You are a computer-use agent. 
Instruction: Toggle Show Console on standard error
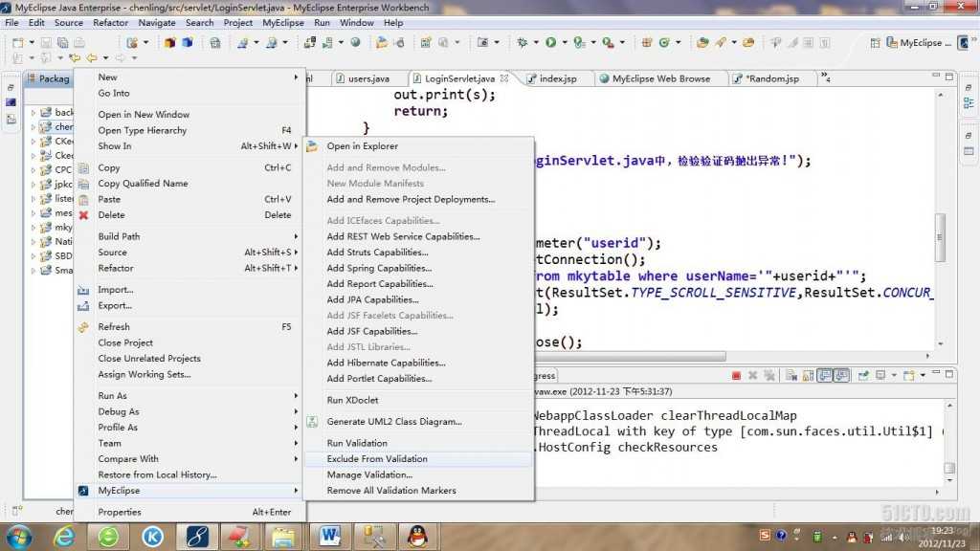[842, 375]
